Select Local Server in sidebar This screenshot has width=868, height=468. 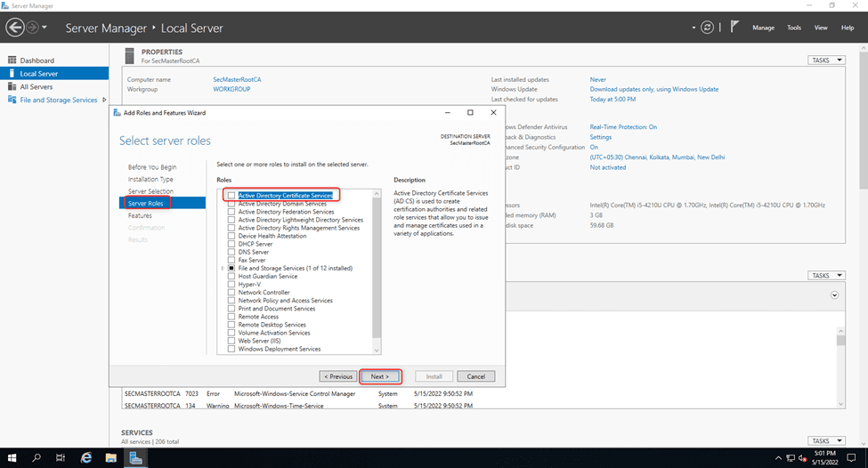[x=54, y=74]
